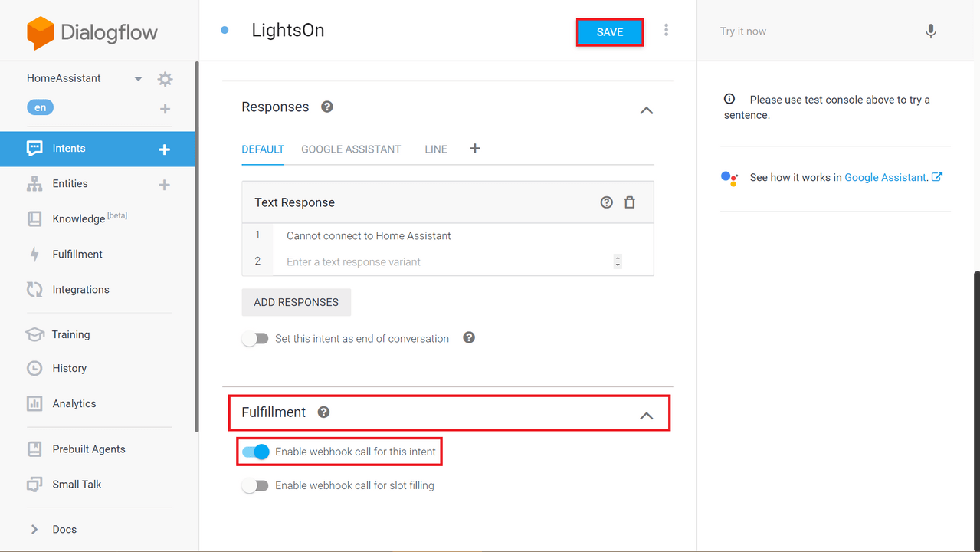Viewport: 980px width, 552px height.
Task: Open agent settings gear icon
Action: click(x=165, y=79)
